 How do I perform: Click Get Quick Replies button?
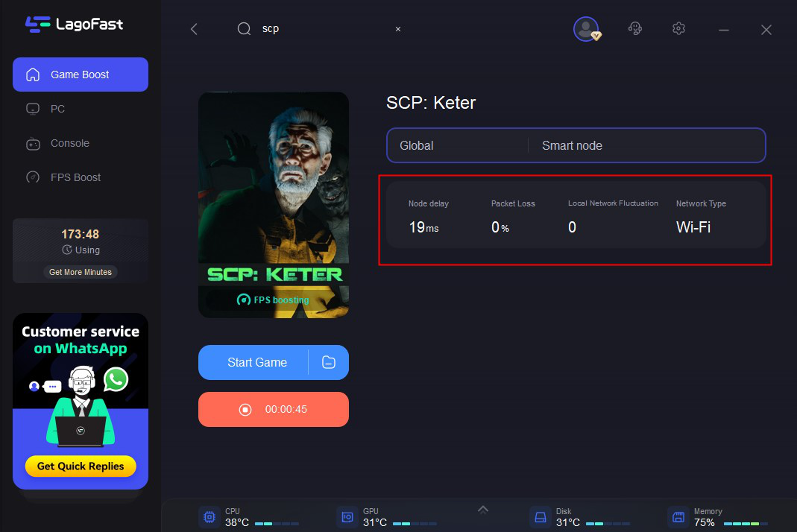(81, 466)
